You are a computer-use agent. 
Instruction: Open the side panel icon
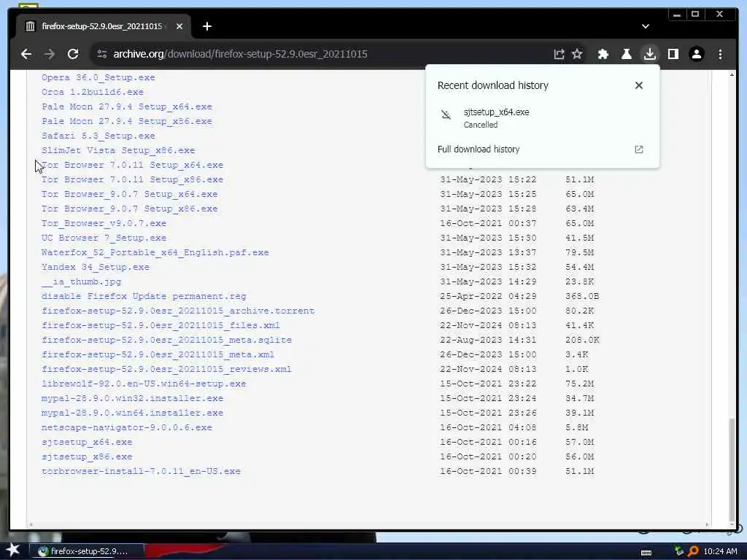pos(673,54)
